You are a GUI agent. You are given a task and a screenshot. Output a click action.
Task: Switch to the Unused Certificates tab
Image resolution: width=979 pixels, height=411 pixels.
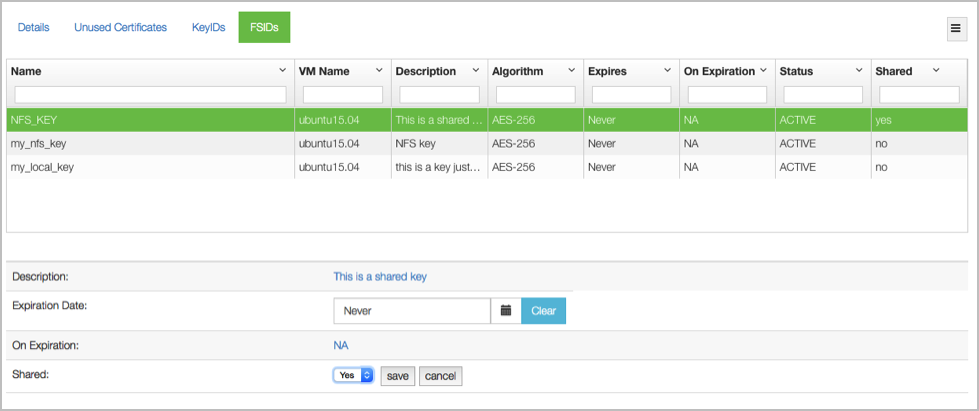coord(121,27)
